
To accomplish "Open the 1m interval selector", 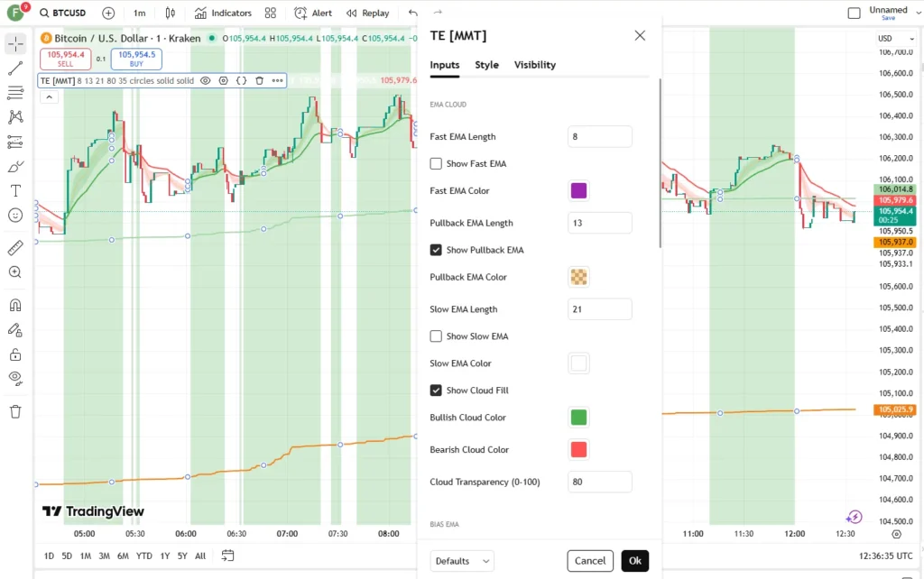I will (x=140, y=13).
